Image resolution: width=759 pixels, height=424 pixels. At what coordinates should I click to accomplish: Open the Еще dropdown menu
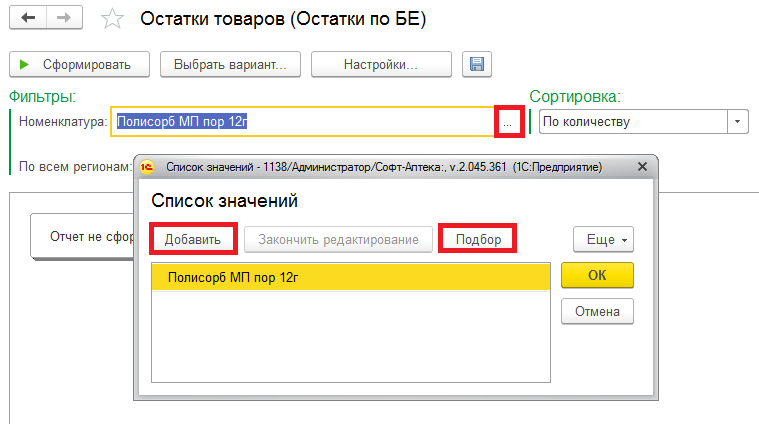[603, 240]
